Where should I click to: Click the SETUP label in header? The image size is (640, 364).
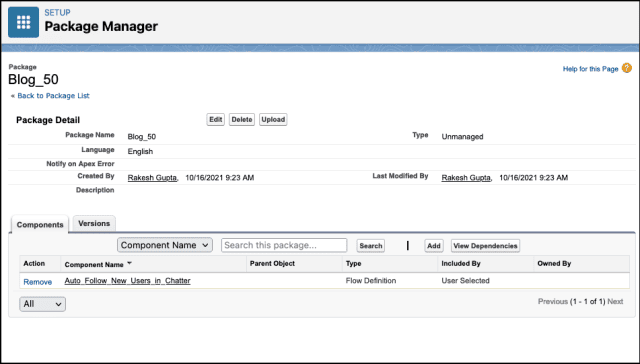pos(57,13)
